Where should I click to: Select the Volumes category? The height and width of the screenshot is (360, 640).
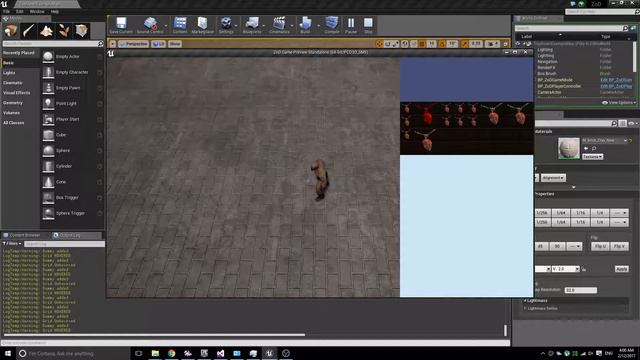[x=11, y=113]
